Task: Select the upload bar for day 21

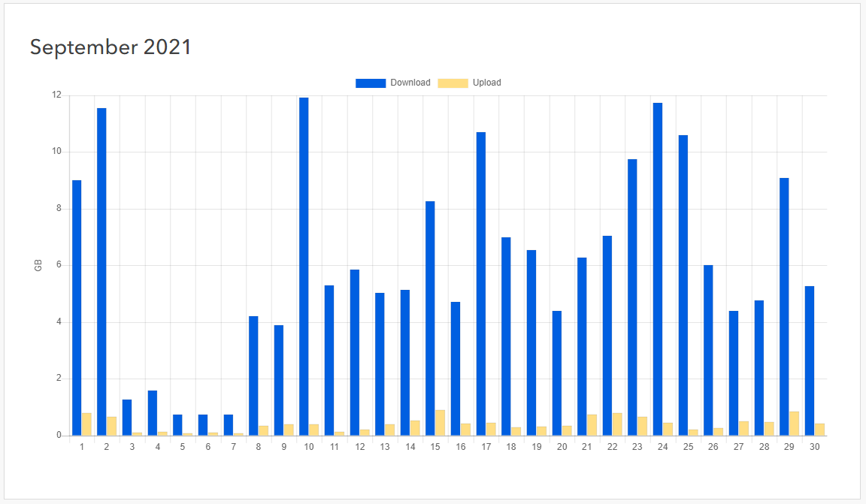Action: tap(592, 425)
